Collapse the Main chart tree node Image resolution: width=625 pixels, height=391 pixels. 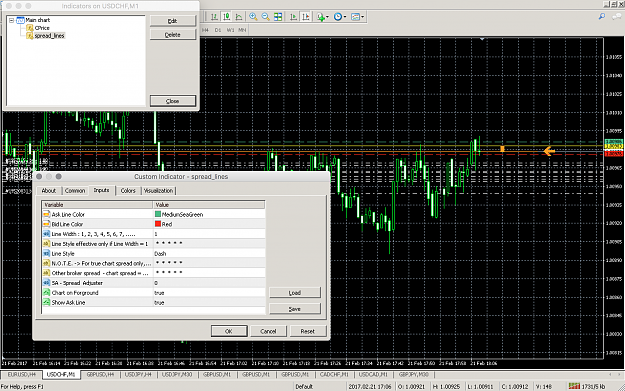(x=12, y=20)
